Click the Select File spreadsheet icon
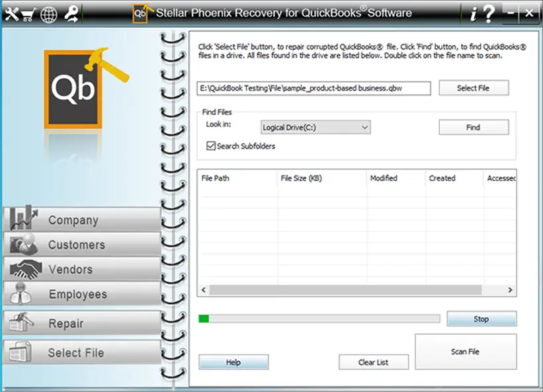This screenshot has height=392, width=543. (20, 352)
